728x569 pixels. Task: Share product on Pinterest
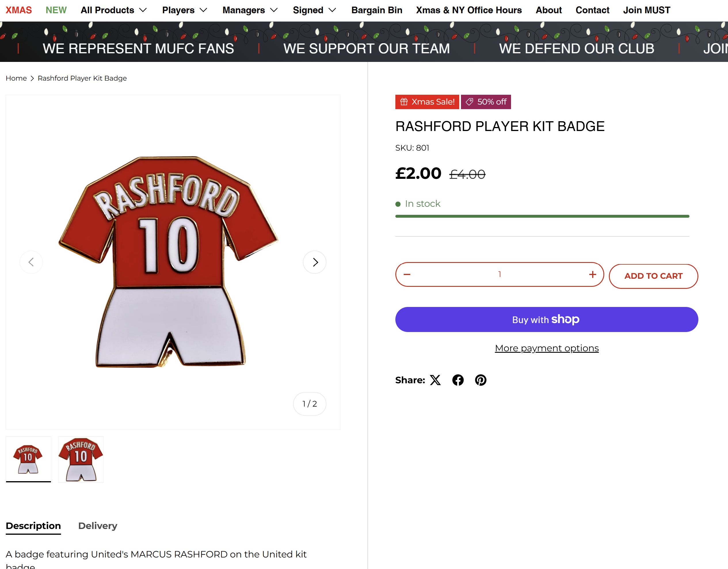click(480, 380)
